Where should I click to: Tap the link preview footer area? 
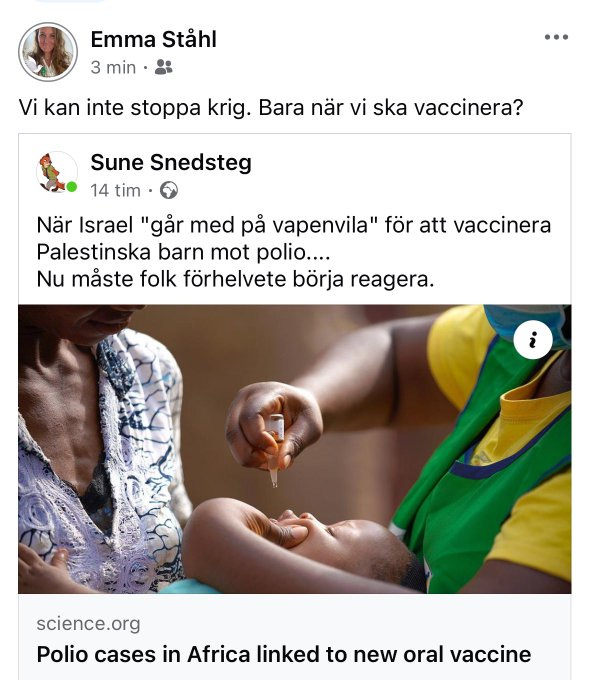295,637
